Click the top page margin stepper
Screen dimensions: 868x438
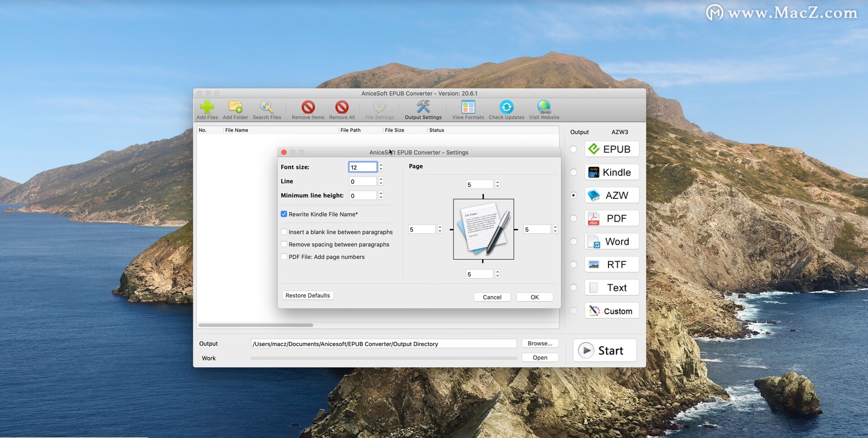click(x=498, y=184)
